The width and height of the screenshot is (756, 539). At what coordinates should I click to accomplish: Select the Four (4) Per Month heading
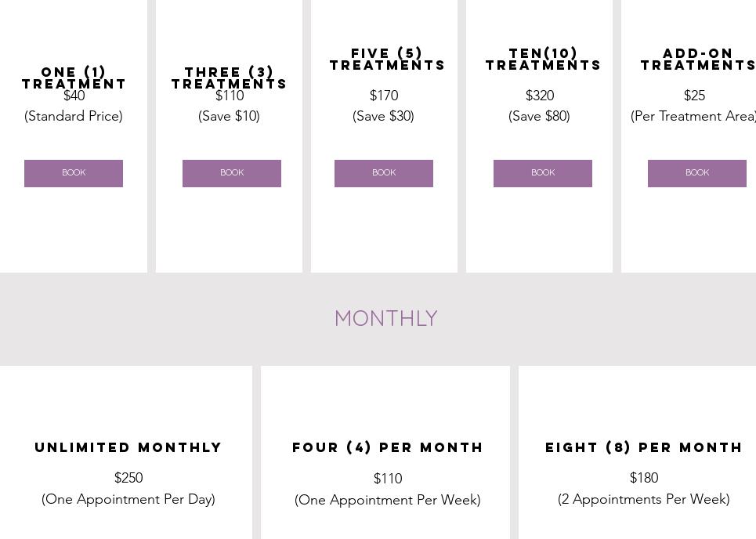388,447
